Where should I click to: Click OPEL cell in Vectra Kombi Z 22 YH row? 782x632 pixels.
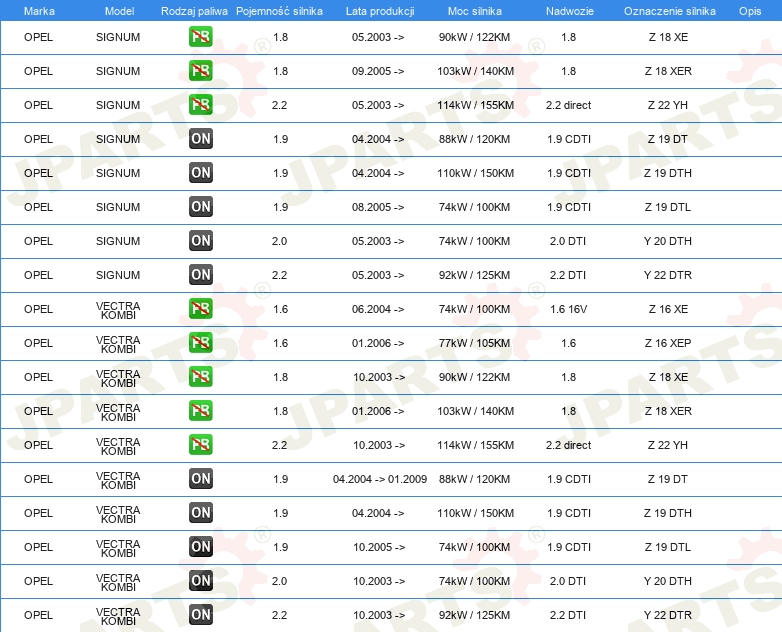[38, 444]
